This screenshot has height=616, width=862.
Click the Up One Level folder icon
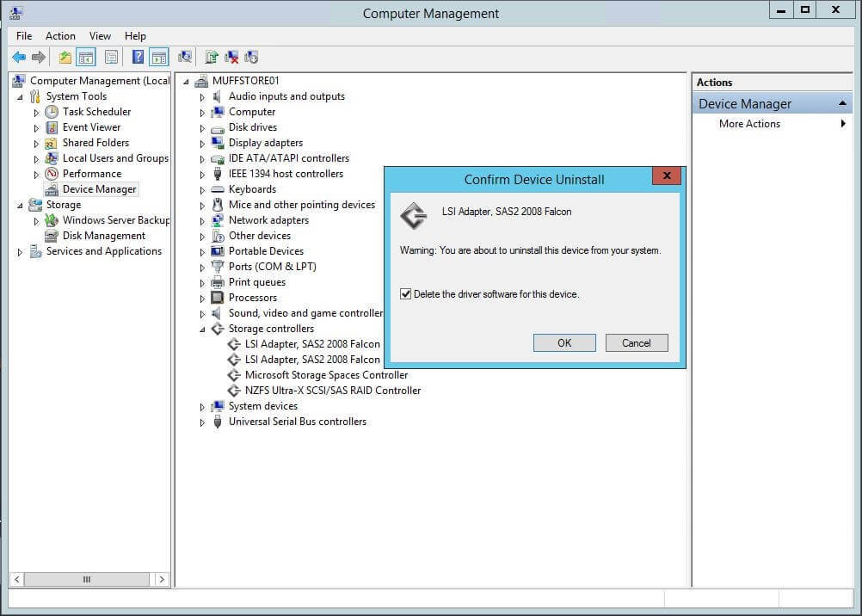(65, 58)
